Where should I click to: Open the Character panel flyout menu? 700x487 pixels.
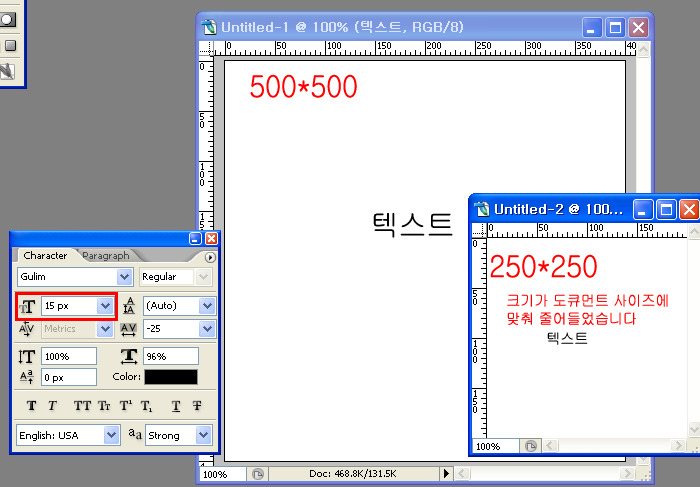pyautogui.click(x=210, y=258)
